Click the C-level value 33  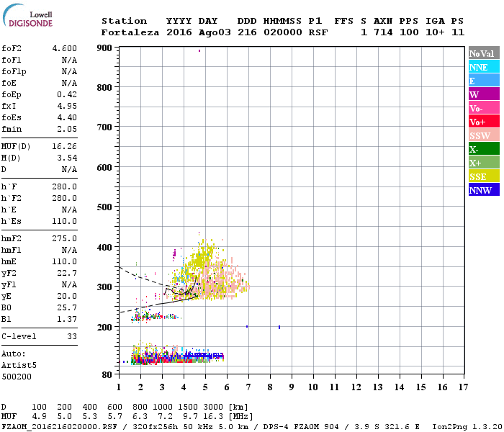pyautogui.click(x=72, y=336)
